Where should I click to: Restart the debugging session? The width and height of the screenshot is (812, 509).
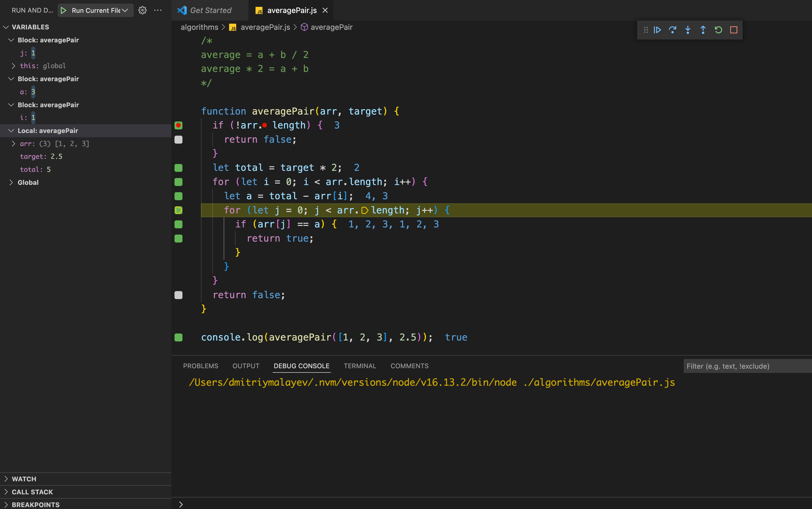[718, 30]
